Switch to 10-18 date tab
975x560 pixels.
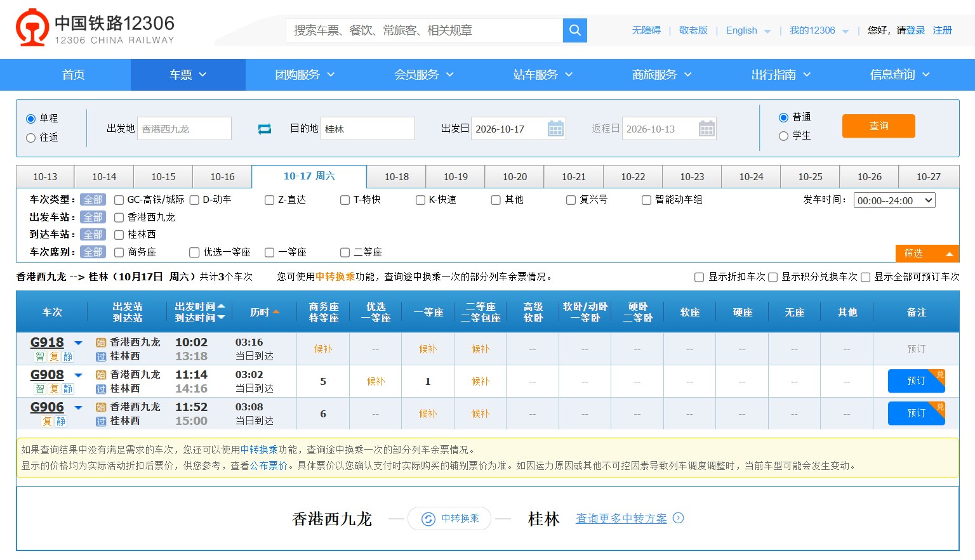(x=397, y=177)
